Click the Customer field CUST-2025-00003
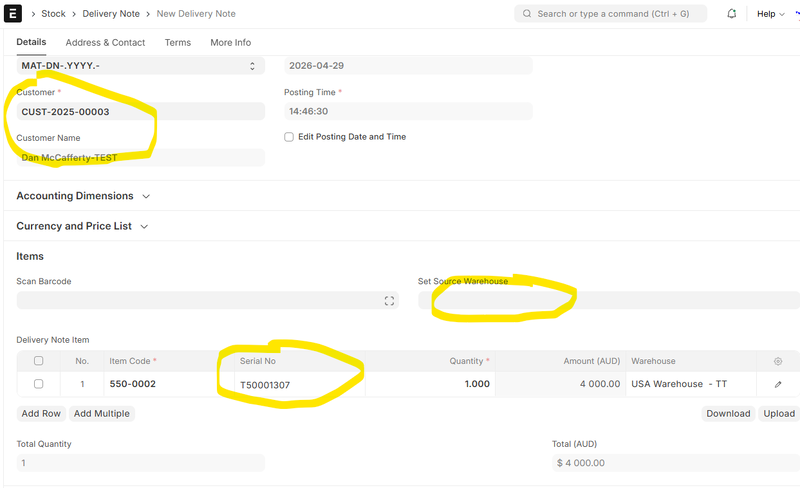Viewport: 800px width, 488px height. pyautogui.click(x=141, y=111)
